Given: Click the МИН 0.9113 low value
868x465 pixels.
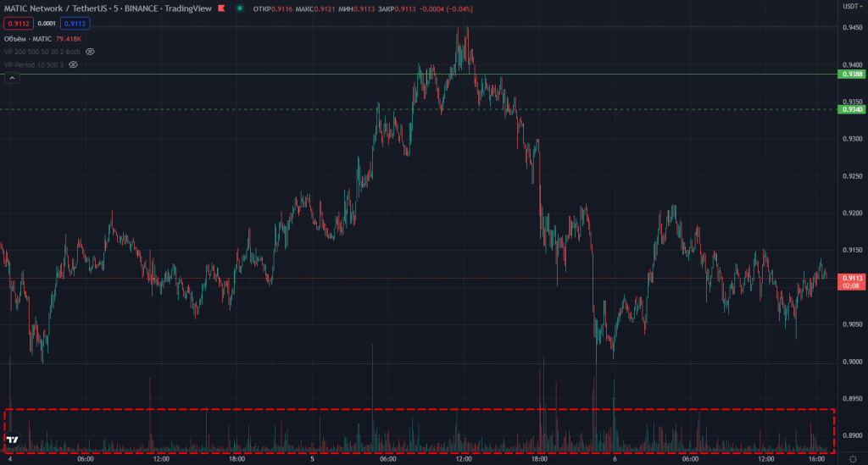Looking at the screenshot, I should [x=356, y=8].
